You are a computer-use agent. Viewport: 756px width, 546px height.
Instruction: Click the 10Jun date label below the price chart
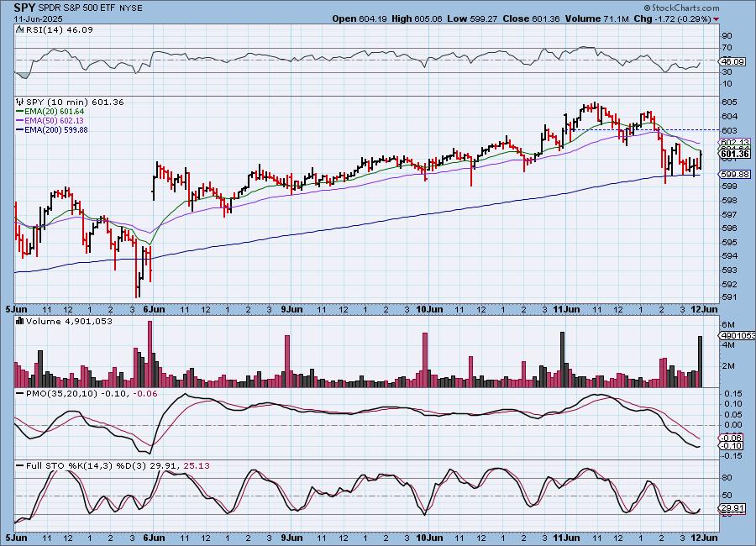[429, 309]
